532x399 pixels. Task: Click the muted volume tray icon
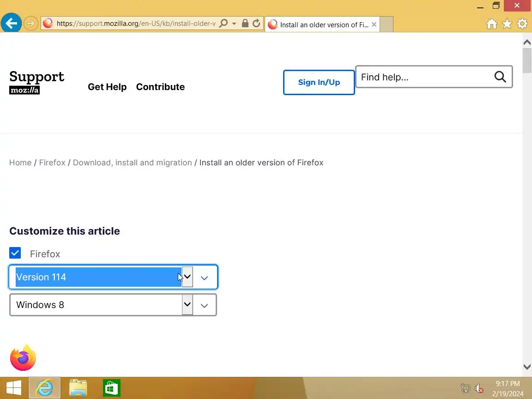coord(479,388)
